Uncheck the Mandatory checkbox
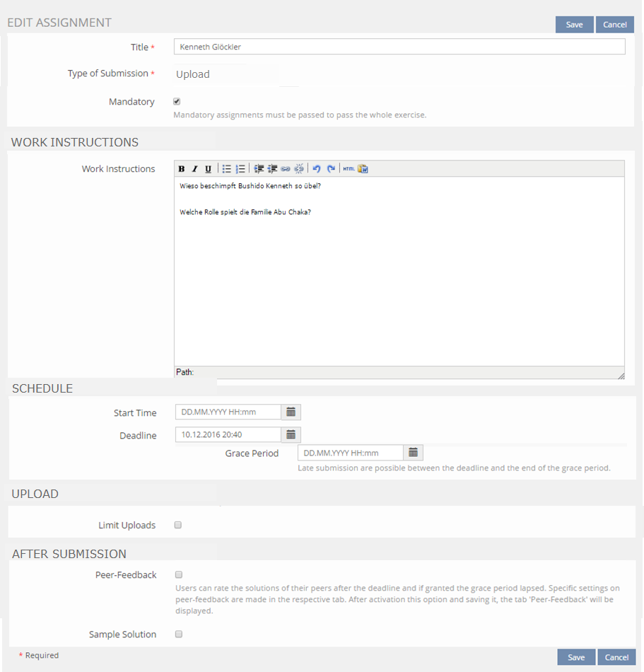The height and width of the screenshot is (672, 644). point(177,102)
